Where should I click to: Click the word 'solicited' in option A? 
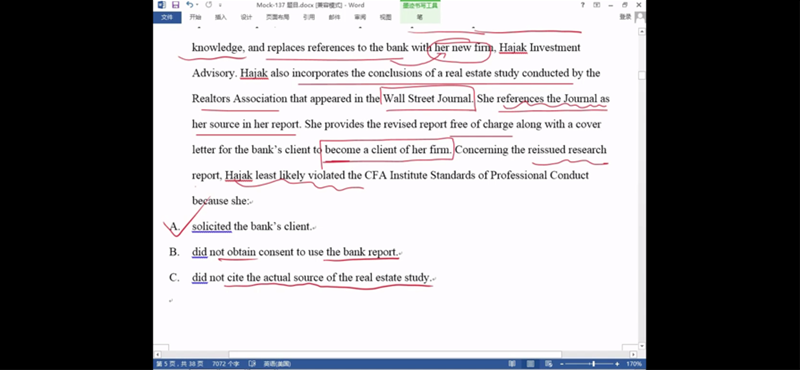point(211,226)
